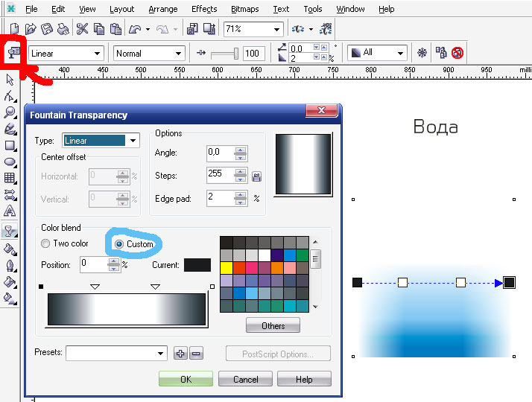
Task: Open the Bitmaps menu
Action: tap(245, 9)
